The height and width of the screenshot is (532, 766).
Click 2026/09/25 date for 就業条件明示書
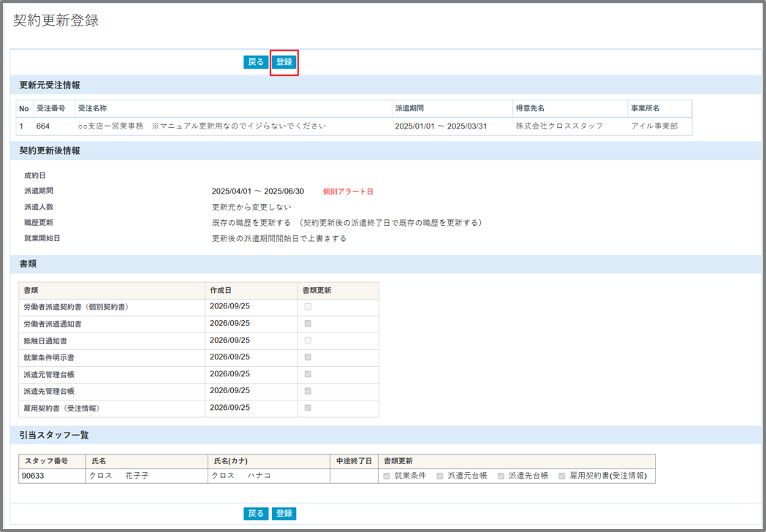coord(230,357)
